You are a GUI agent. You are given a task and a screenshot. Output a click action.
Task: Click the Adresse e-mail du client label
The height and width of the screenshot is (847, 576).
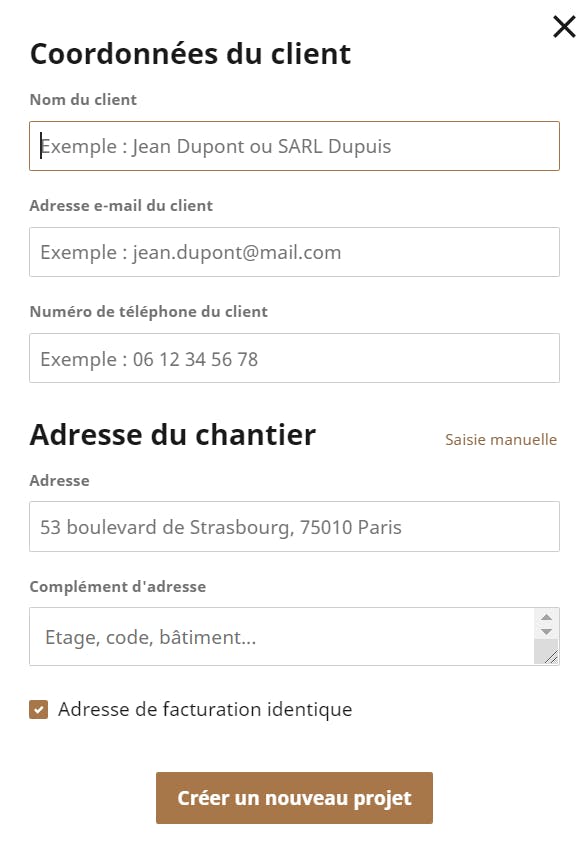tap(121, 205)
